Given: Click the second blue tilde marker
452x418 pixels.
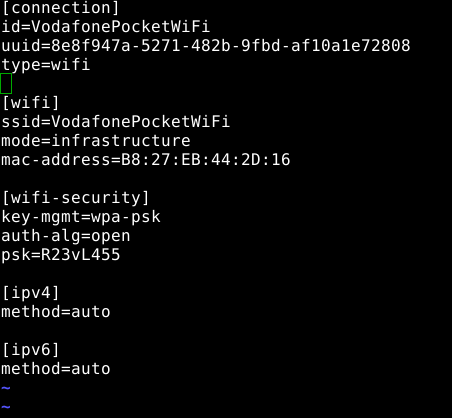Looking at the screenshot, I should click(6, 407).
